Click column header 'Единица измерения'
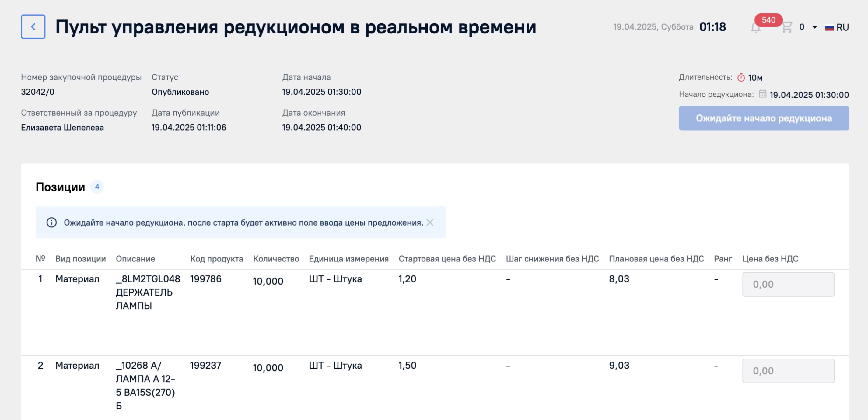The image size is (868, 420). click(x=349, y=258)
